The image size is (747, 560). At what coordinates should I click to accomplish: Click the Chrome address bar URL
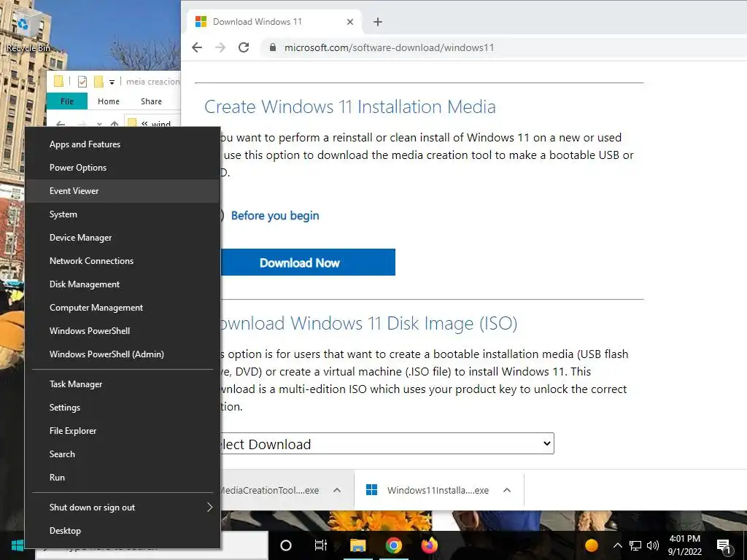coord(389,47)
